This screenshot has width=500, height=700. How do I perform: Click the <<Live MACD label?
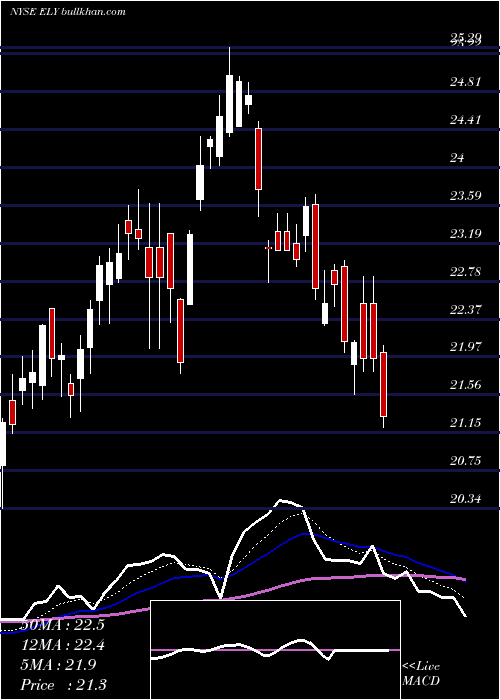coord(421,674)
